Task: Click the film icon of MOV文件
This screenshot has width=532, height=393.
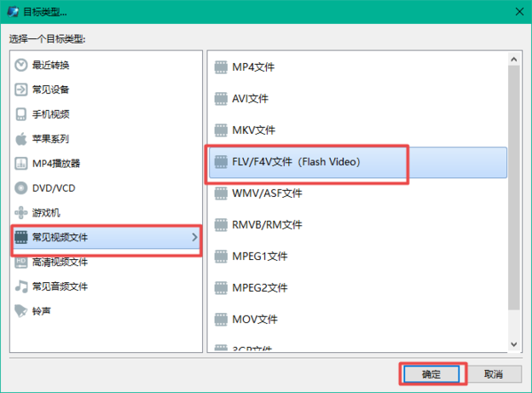Action: pos(221,319)
